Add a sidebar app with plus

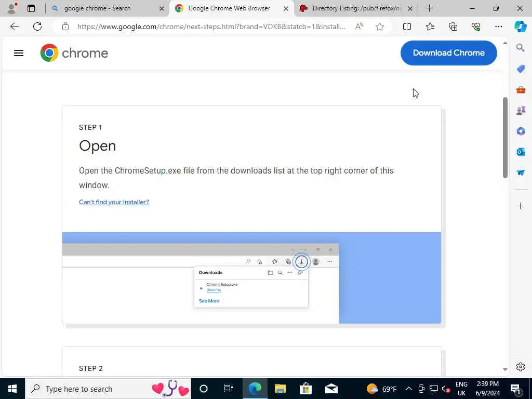tap(521, 206)
